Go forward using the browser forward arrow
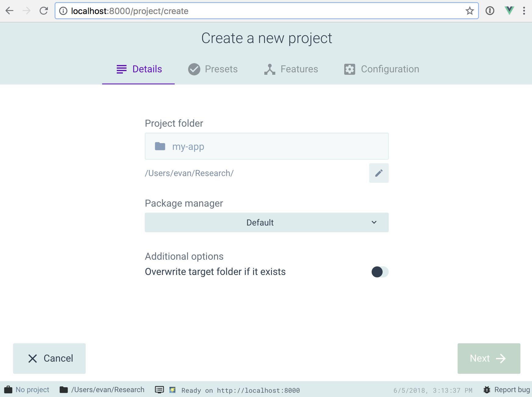Viewport: 532px width, 397px height. [27, 11]
